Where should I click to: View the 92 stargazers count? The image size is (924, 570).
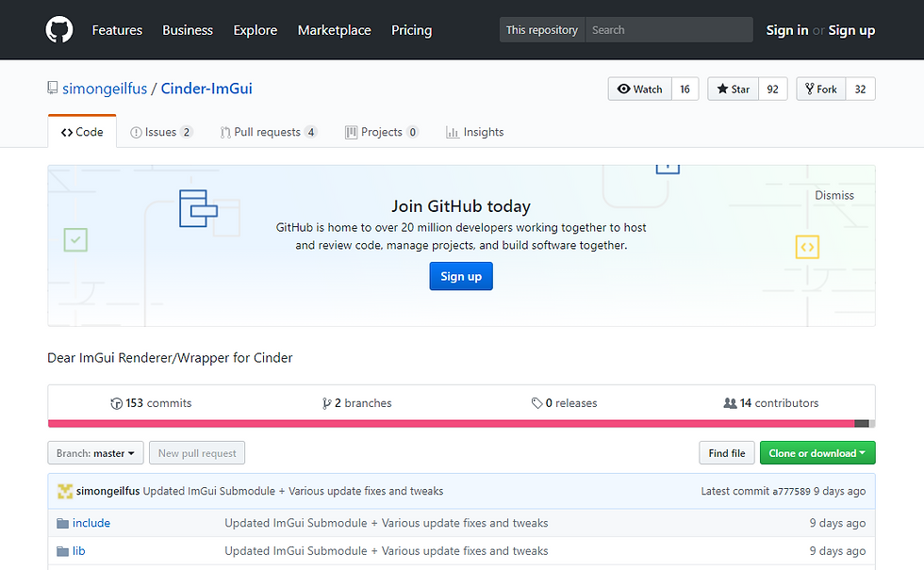(772, 89)
